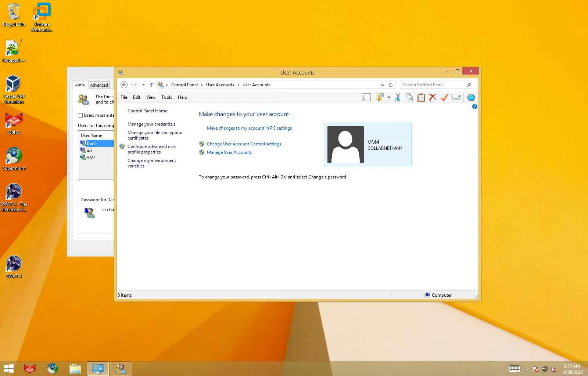Click the Computer status bar entry
This screenshot has height=376, width=588.
(x=438, y=295)
